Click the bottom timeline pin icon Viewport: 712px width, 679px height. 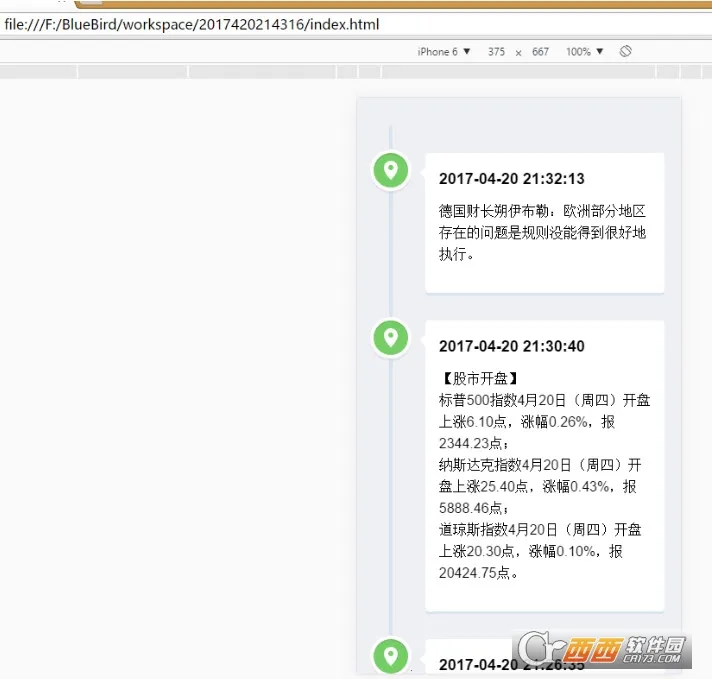click(x=390, y=656)
